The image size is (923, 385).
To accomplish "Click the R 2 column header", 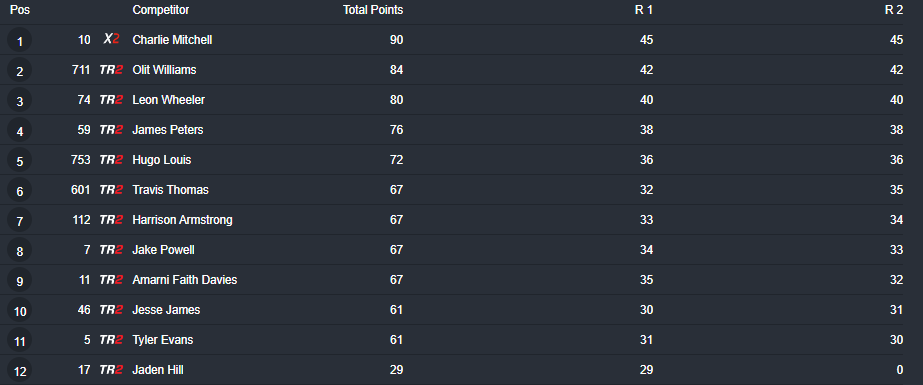I will [894, 10].
